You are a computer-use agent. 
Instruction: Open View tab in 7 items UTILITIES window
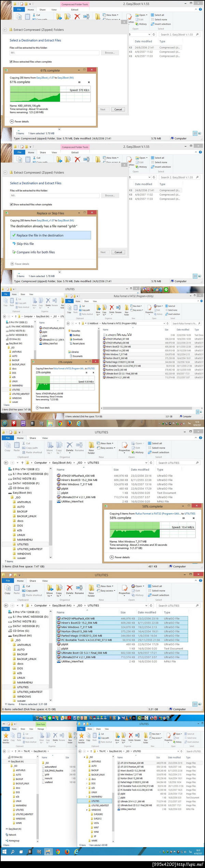45,438
